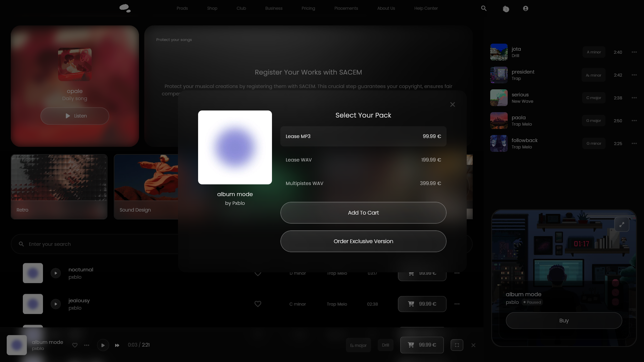Open the Pricing menu item
Image resolution: width=644 pixels, height=362 pixels.
coord(308,8)
